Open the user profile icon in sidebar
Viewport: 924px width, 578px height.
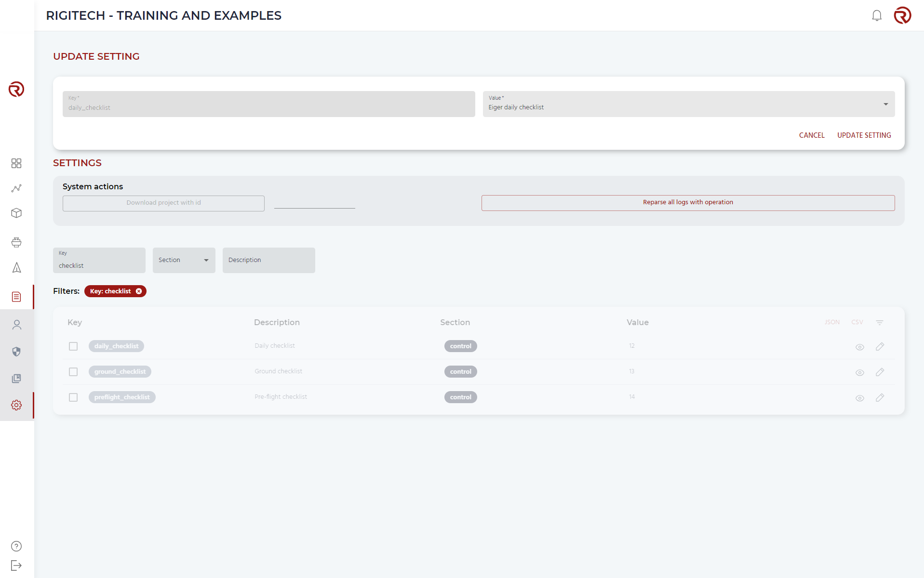pyautogui.click(x=17, y=325)
